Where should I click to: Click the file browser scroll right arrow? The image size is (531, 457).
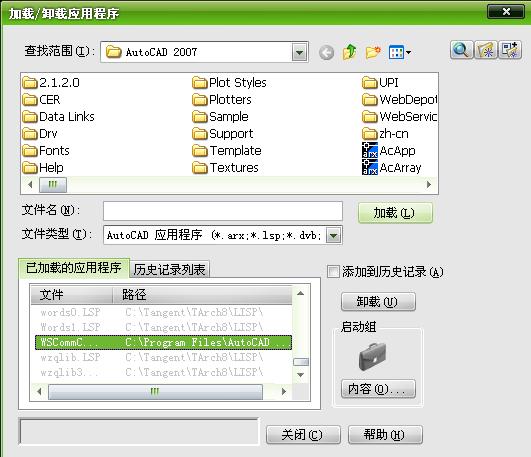(429, 185)
